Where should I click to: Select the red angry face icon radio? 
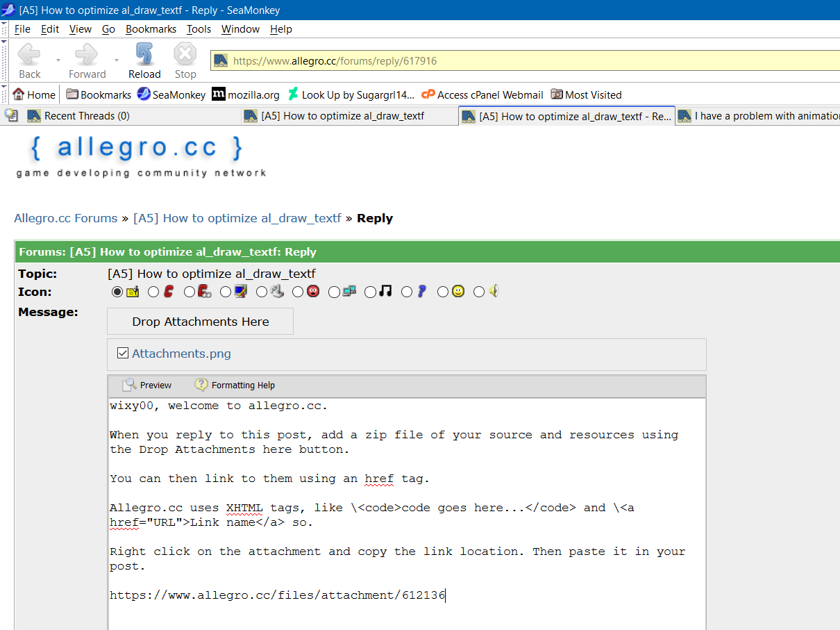coord(298,292)
